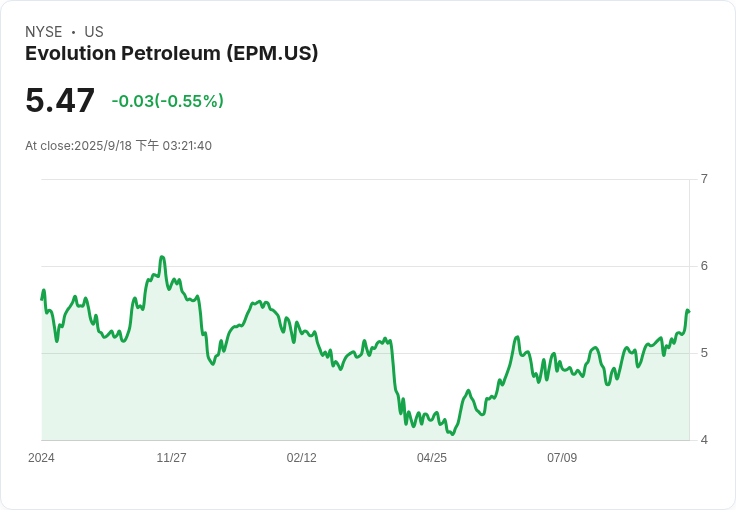Click the 2024 date axis label
This screenshot has width=736, height=510.
[x=41, y=458]
